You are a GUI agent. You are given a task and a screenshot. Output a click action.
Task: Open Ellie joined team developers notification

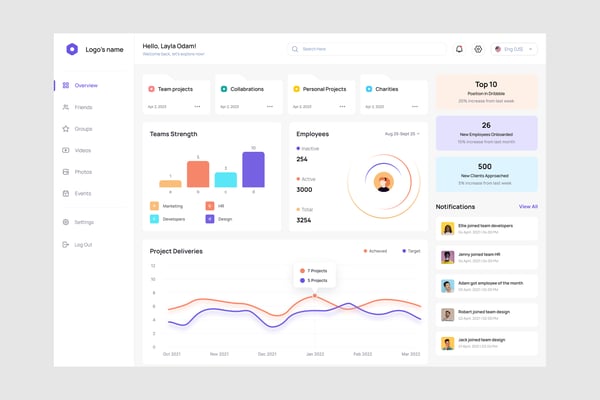(x=486, y=229)
